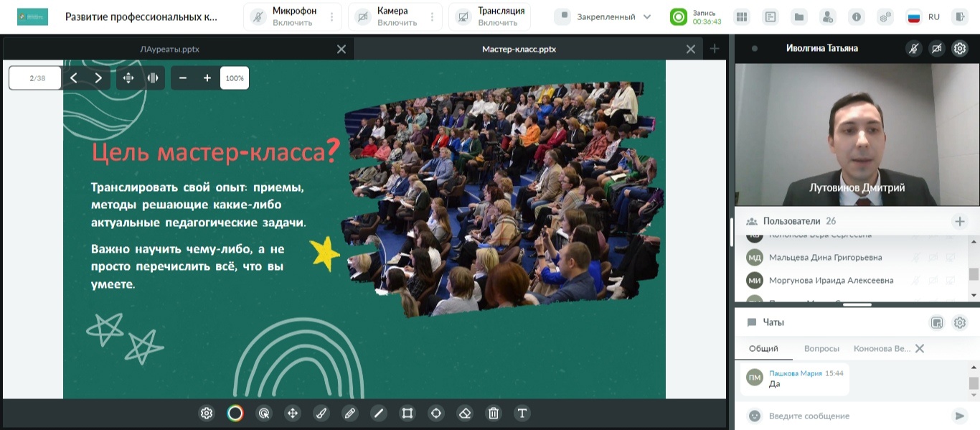Open the info icon in header
980x430 pixels.
pyautogui.click(x=857, y=17)
